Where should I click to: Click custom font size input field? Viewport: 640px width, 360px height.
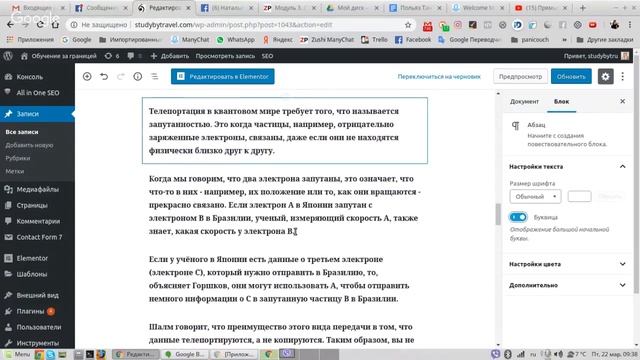[579, 196]
